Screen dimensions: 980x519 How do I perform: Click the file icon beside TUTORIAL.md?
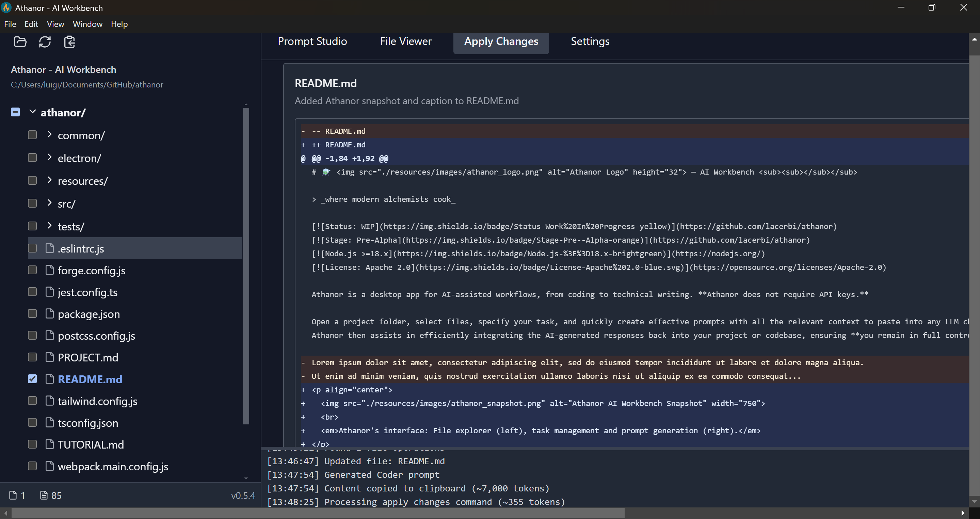coord(49,444)
